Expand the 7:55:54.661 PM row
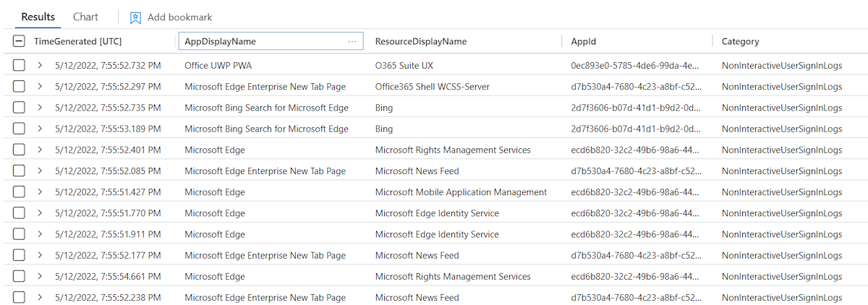Viewport: 868px width, 305px height. [x=41, y=277]
